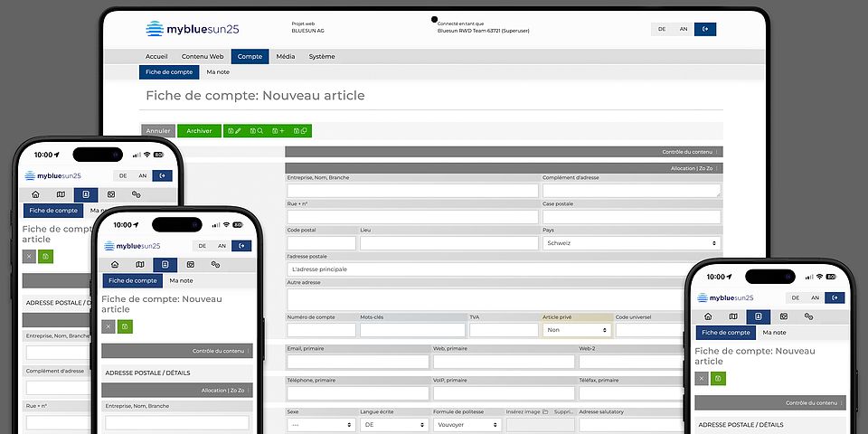Open the Accueil tab on the tablet
This screenshot has width=868, height=434.
[x=156, y=56]
